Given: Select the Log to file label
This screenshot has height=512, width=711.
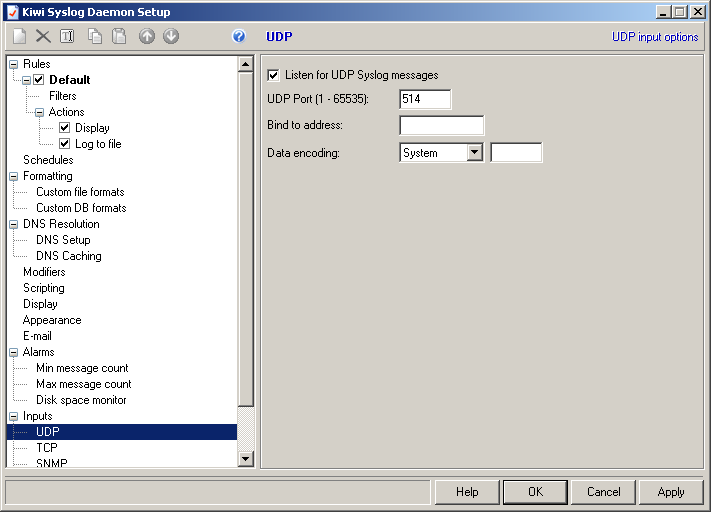Looking at the screenshot, I should pyautogui.click(x=98, y=144).
